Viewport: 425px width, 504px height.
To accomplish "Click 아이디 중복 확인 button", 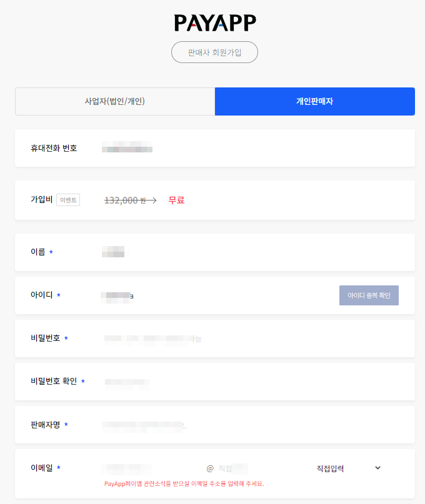I will (369, 295).
